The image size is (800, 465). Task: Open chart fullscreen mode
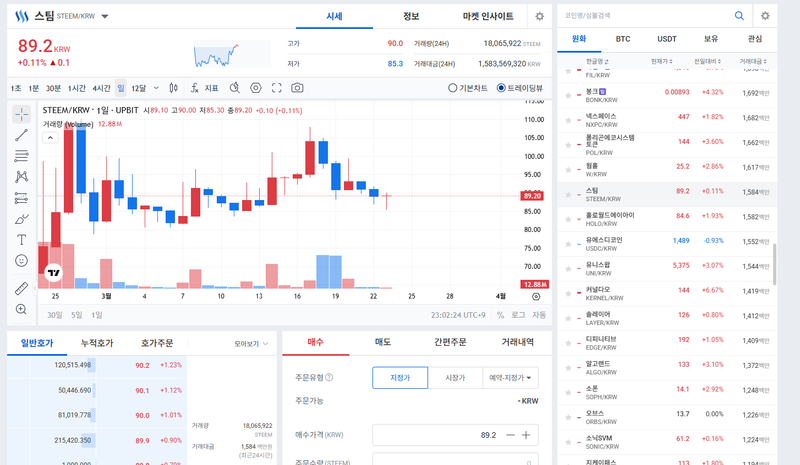277,88
